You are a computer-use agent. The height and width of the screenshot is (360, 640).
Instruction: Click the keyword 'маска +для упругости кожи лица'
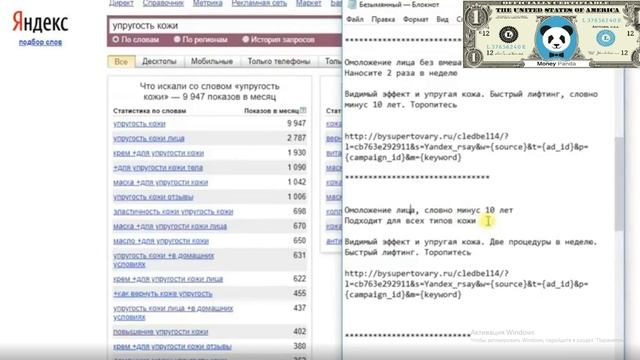(170, 227)
